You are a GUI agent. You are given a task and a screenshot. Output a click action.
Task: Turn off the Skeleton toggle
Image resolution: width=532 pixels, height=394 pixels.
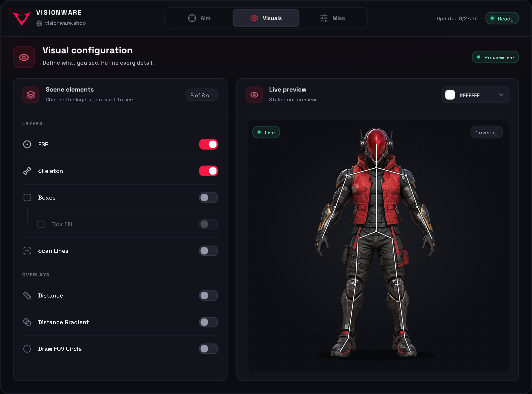click(x=208, y=171)
